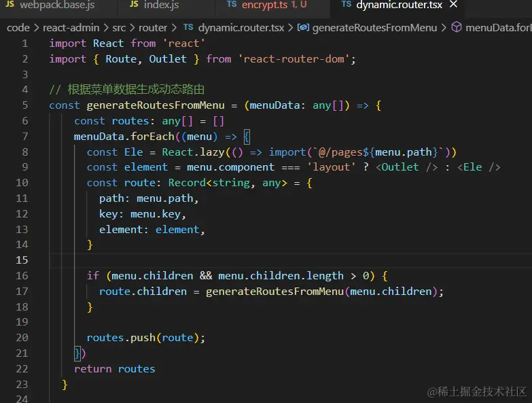Click the JS icon on webpack.base.js tab
This screenshot has width=532, height=403.
10,4
